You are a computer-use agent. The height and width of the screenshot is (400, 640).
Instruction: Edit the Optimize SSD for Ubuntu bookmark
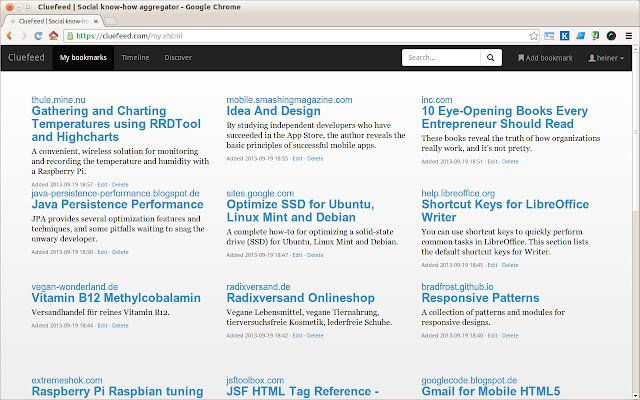click(298, 255)
